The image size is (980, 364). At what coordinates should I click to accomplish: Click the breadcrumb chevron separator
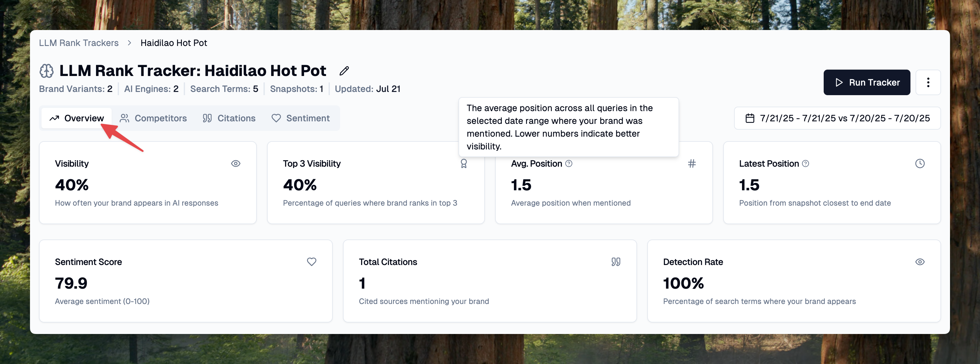[x=129, y=43]
